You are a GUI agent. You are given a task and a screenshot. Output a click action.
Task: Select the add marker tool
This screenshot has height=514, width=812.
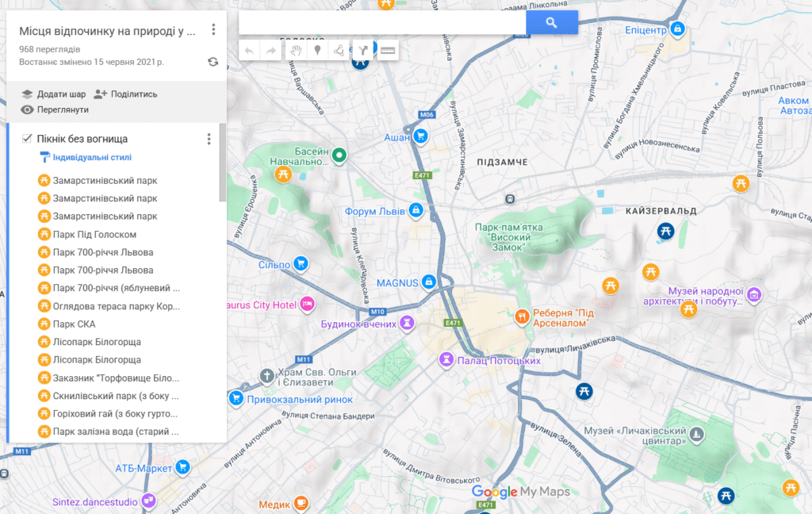[317, 50]
